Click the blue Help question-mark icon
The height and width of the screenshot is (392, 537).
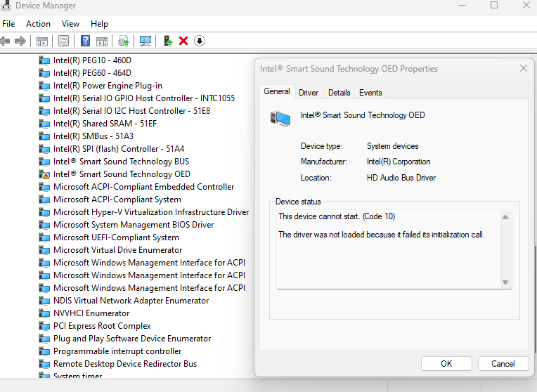click(x=85, y=41)
